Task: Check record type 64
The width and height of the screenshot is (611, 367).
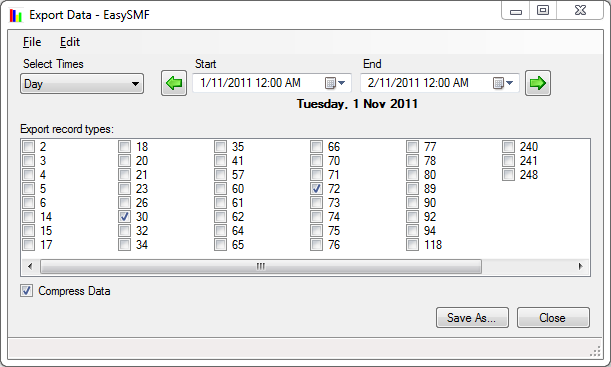Action: 220,231
